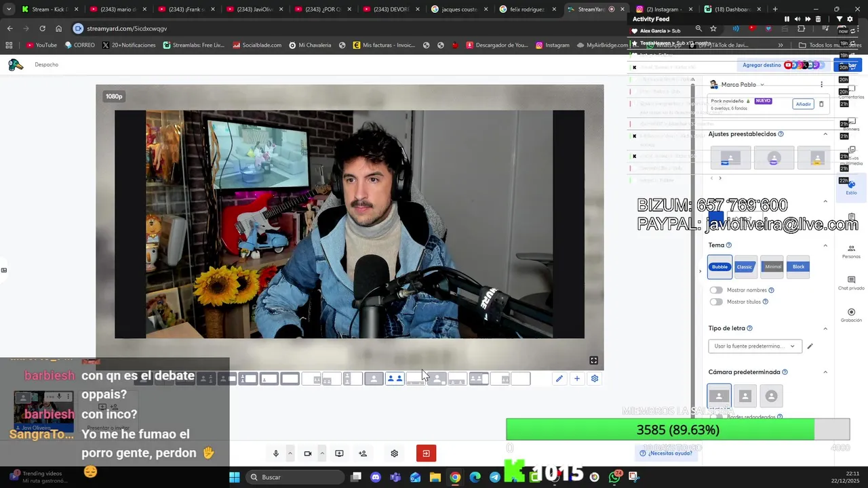The image size is (868, 488).
Task: Click the StreamYard duck logo
Action: tap(15, 65)
